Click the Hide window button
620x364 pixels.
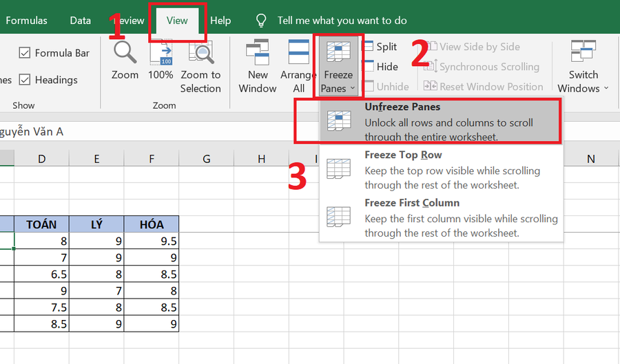[380, 67]
